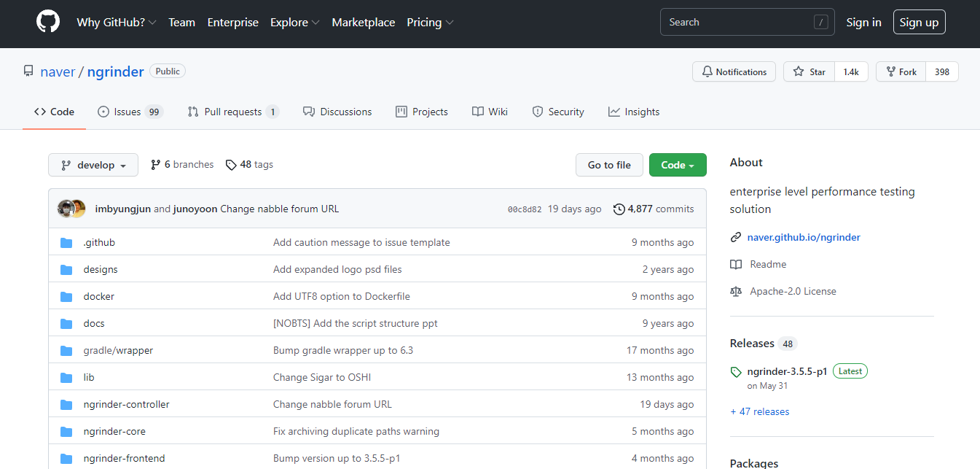Viewport: 980px width, 469px height.
Task: Click the branch icon next to 6 branches
Action: (155, 165)
